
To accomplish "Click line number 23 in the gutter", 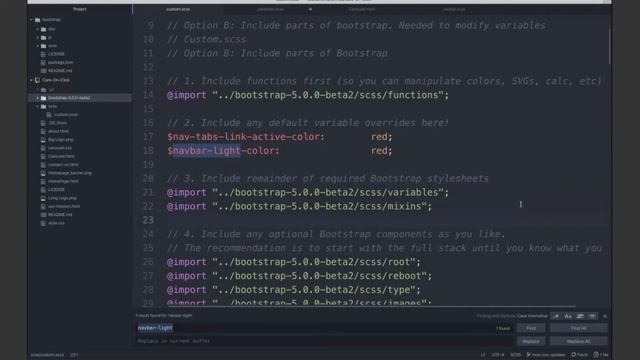I will point(148,220).
